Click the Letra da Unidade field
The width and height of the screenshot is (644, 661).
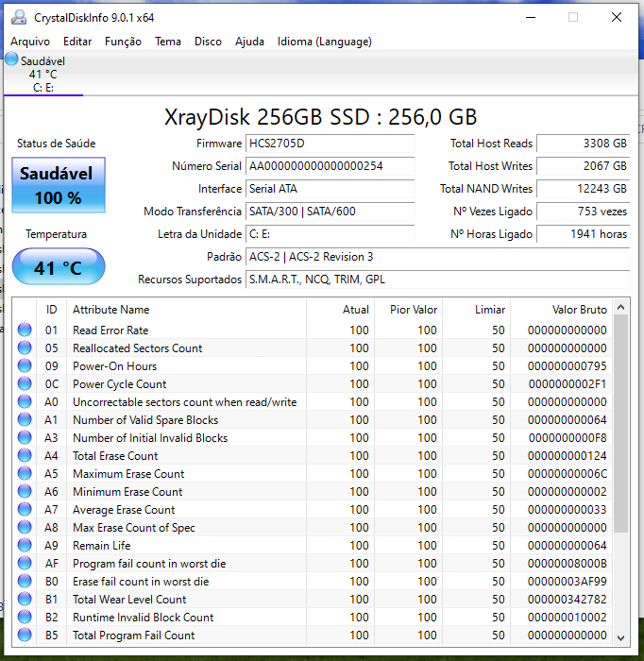pos(330,234)
